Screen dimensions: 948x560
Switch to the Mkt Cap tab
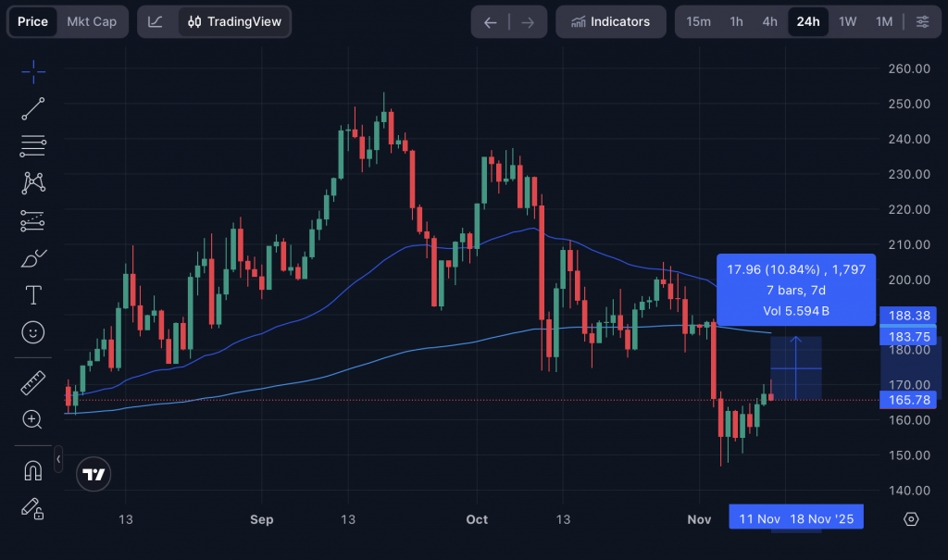(92, 21)
